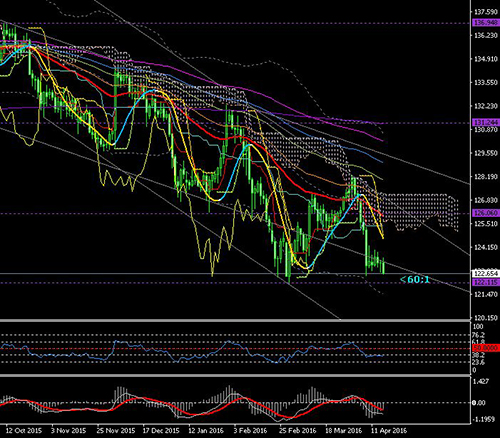Click the 122.115 purple price label

(x=486, y=282)
